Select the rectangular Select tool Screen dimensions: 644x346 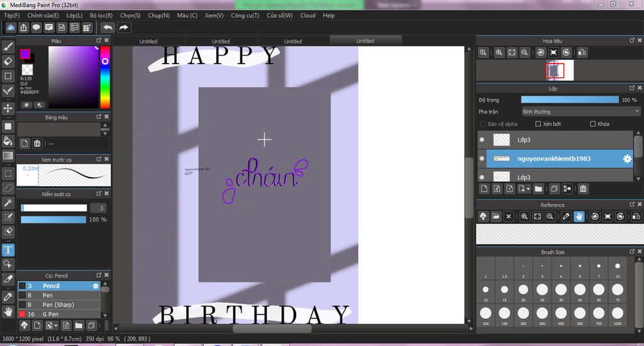click(8, 174)
